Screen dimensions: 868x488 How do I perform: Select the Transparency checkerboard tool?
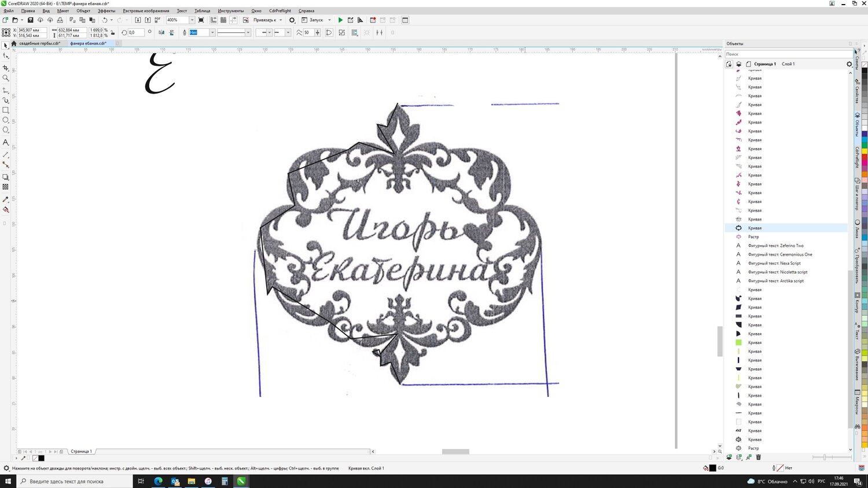click(6, 187)
